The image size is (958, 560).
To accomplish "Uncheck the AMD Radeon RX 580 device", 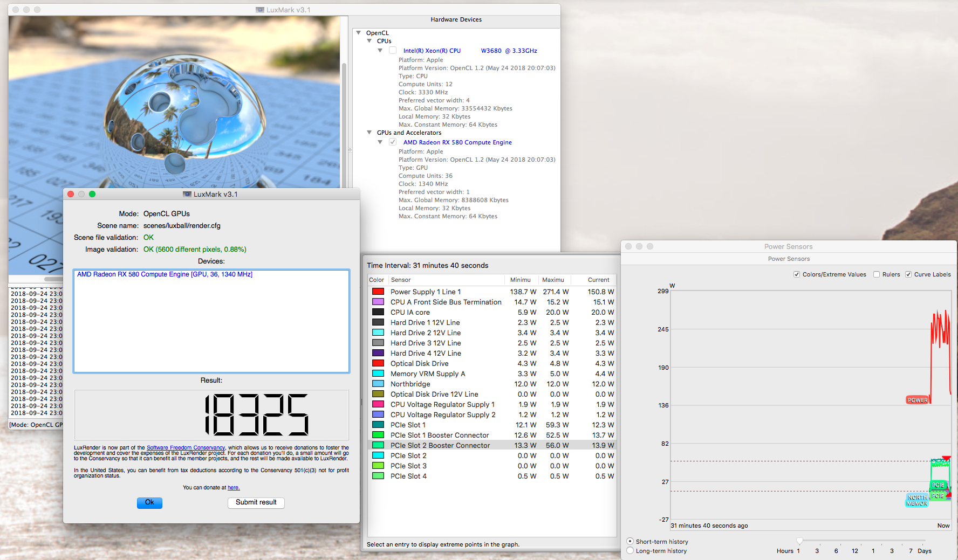I will tap(393, 142).
